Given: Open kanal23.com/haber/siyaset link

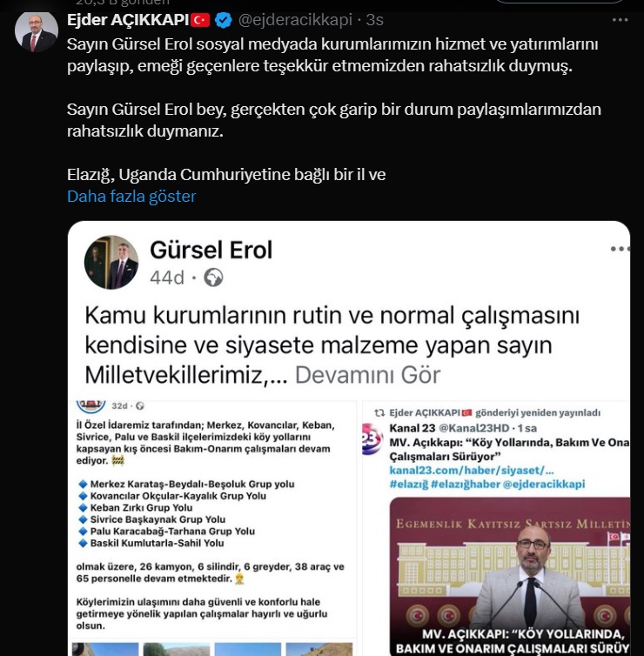Looking at the screenshot, I should [472, 470].
